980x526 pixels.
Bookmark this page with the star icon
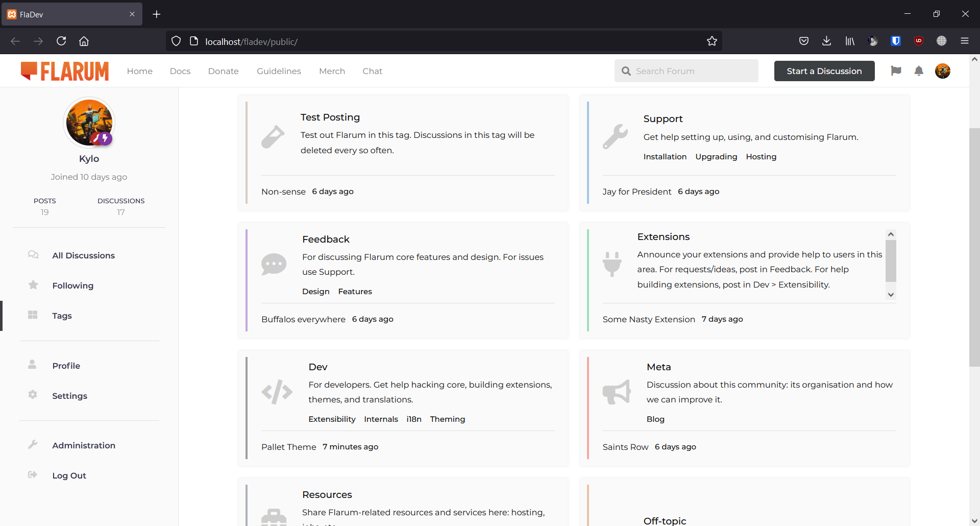pyautogui.click(x=712, y=41)
